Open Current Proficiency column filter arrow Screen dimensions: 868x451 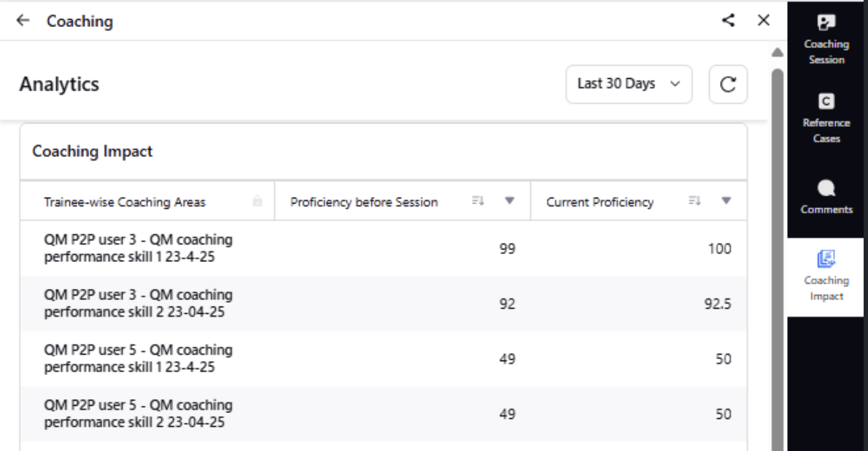coord(726,201)
